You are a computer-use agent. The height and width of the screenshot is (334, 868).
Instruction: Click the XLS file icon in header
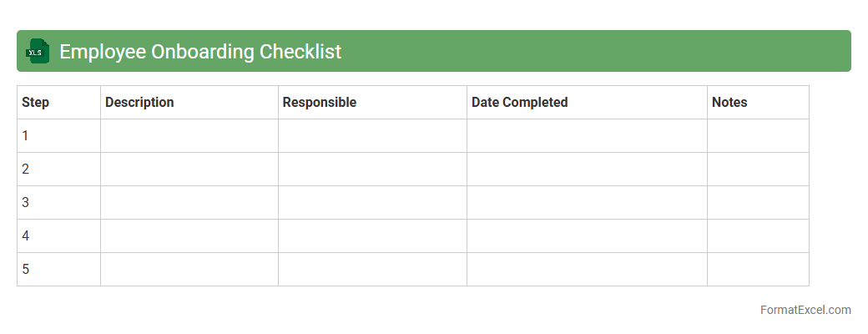tap(38, 52)
